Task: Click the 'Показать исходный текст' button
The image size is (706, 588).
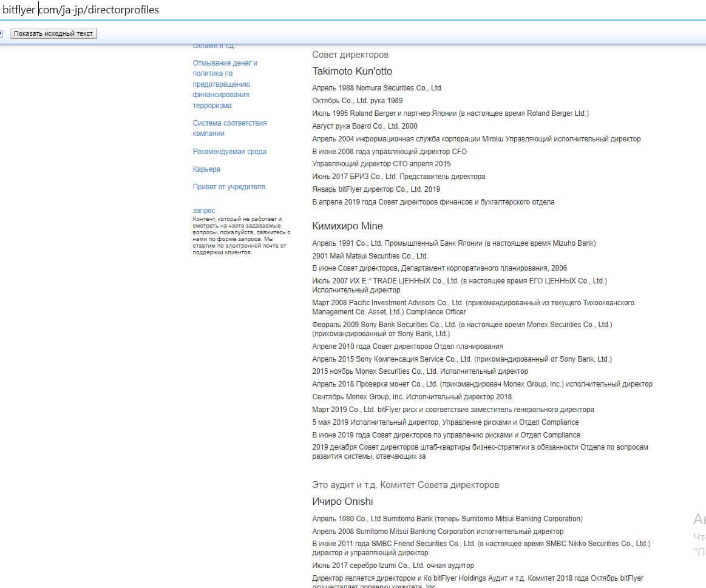Action: pos(53,33)
